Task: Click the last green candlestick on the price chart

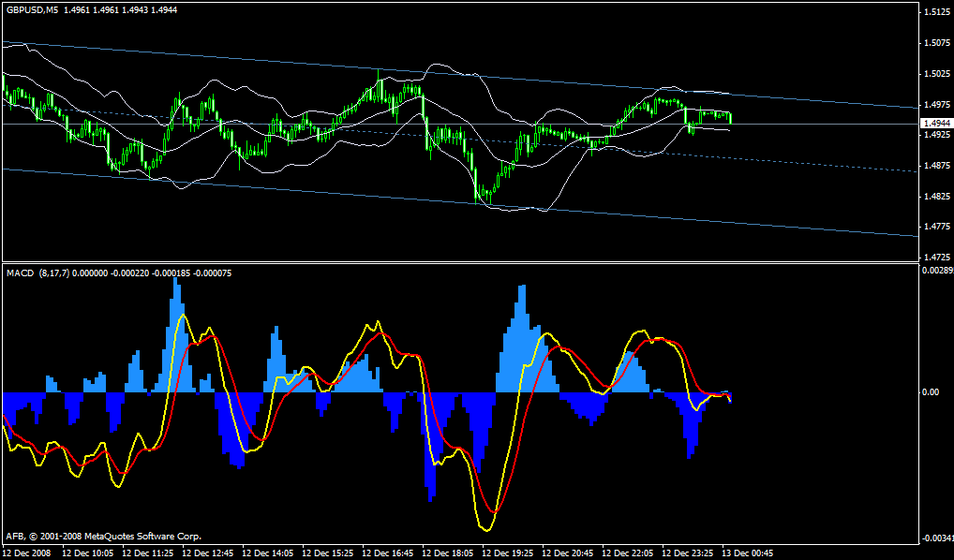Action: [730, 118]
